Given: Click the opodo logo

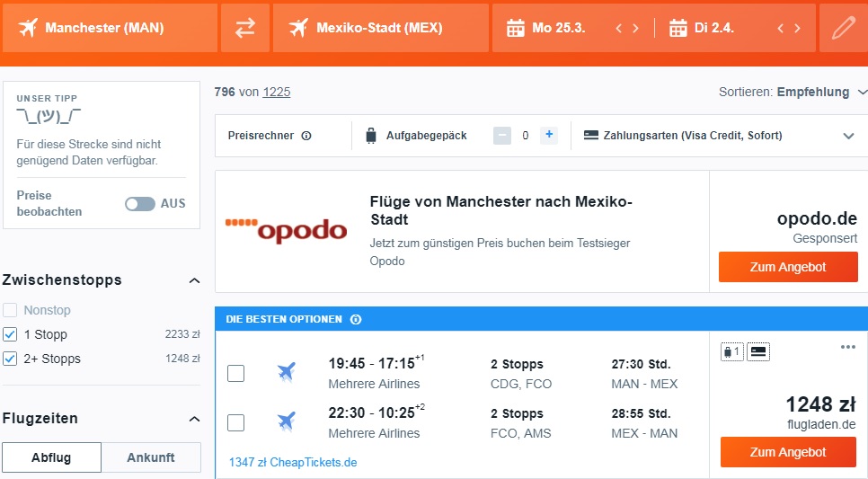Looking at the screenshot, I should click(287, 230).
